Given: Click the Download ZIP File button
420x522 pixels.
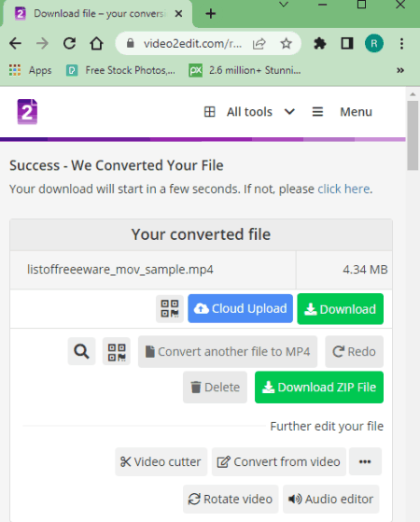Looking at the screenshot, I should click(x=319, y=388).
